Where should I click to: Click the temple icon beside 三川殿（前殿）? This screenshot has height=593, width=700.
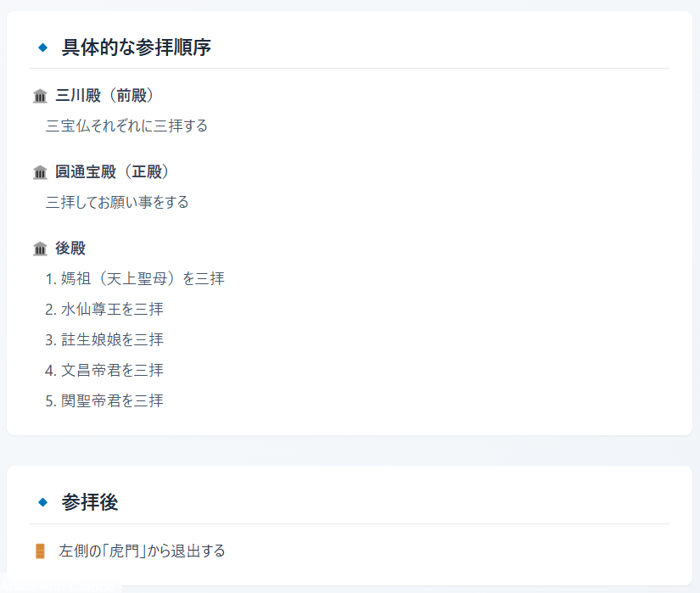(40, 97)
